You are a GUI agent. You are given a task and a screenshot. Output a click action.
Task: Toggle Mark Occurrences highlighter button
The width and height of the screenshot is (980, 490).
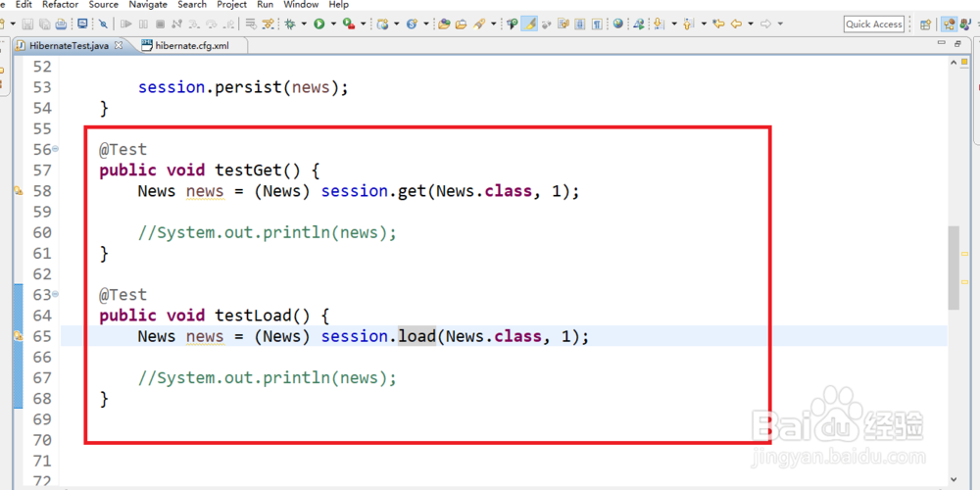coord(529,24)
